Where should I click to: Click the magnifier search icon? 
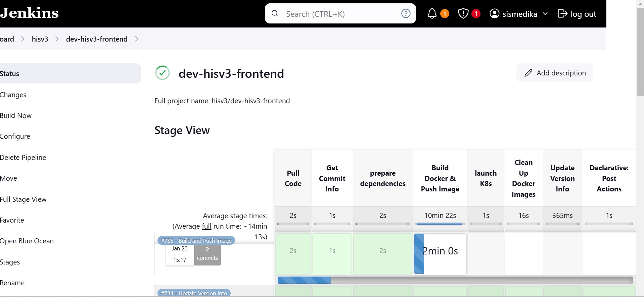(x=275, y=14)
